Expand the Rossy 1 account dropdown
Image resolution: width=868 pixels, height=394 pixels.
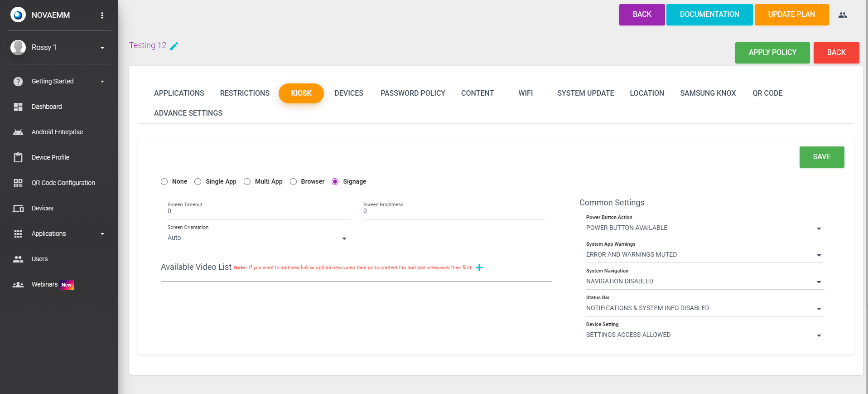102,48
